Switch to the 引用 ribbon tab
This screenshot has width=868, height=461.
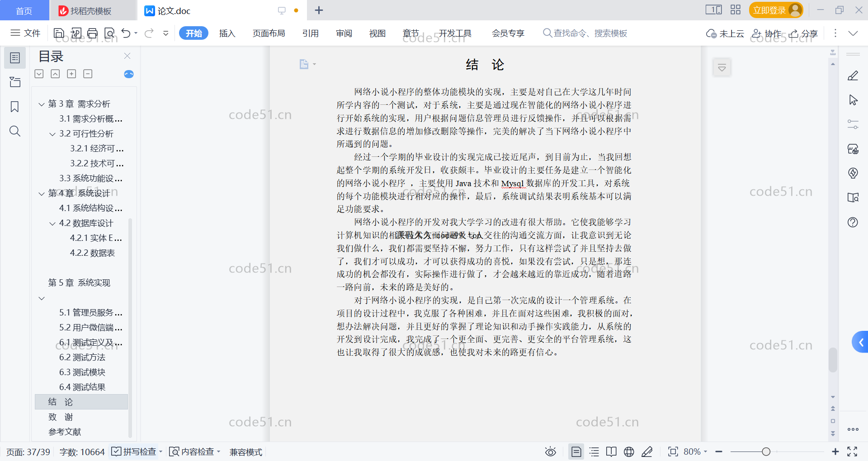311,33
